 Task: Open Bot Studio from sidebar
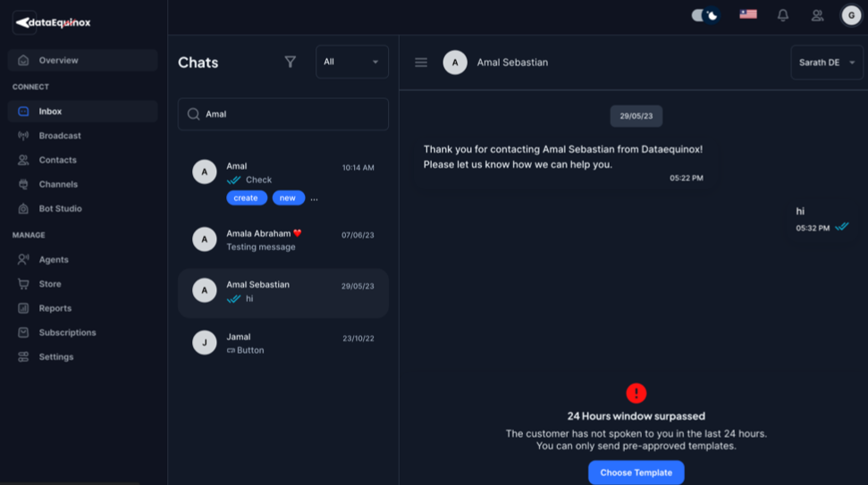coord(60,209)
